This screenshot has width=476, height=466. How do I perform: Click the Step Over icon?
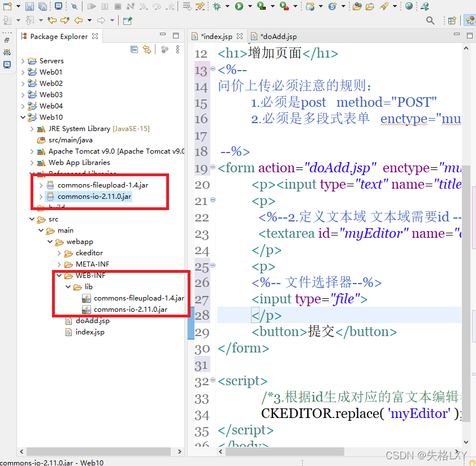click(x=157, y=6)
